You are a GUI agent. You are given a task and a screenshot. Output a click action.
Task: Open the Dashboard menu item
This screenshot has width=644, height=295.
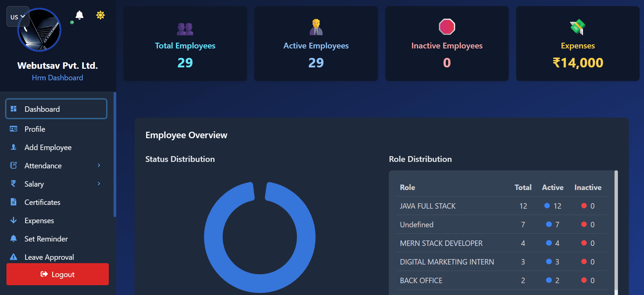56,109
